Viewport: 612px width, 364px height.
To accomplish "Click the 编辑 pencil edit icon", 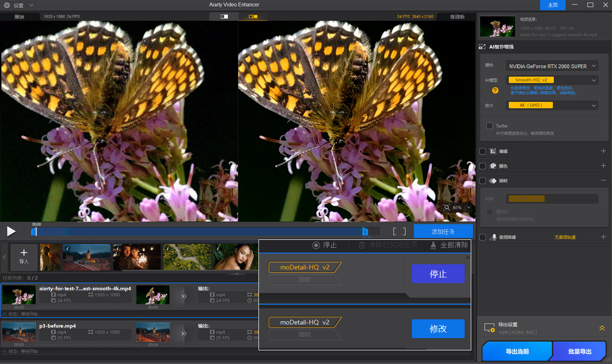I will coord(492,151).
